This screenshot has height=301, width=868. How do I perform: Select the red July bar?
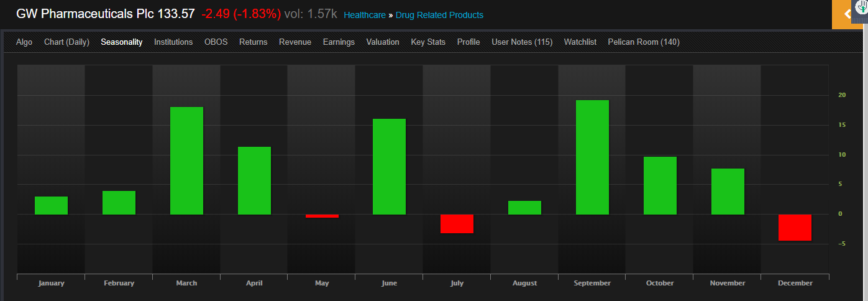[x=457, y=224]
